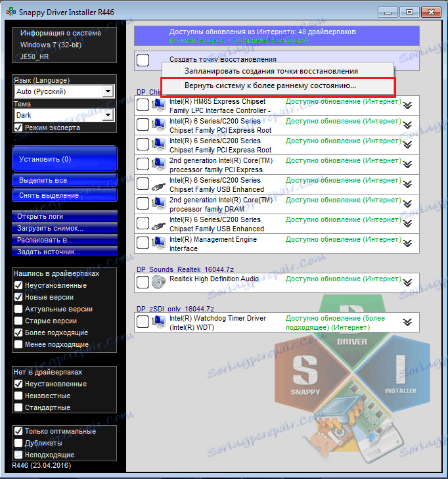Check Создать точку восстановления checkbox
This screenshot has width=448, height=479.
coord(143,60)
